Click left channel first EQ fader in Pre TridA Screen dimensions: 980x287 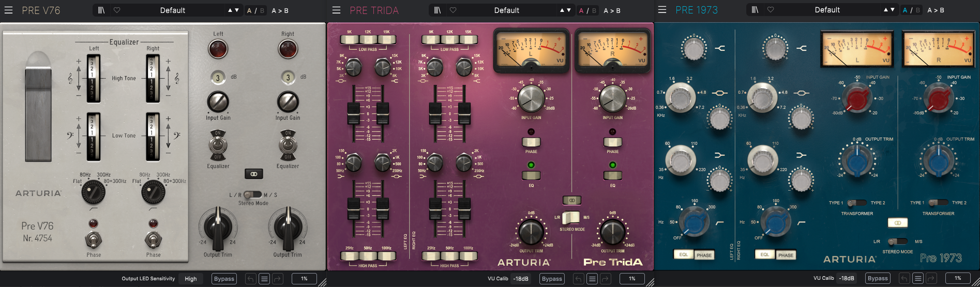click(353, 110)
